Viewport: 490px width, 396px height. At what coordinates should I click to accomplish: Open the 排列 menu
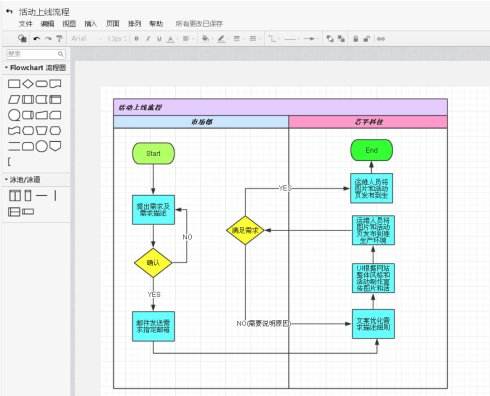[135, 24]
